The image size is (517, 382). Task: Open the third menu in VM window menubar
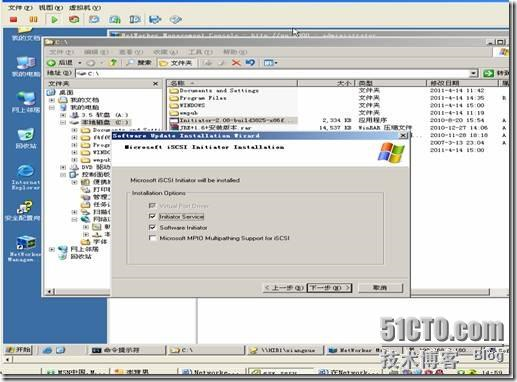click(x=85, y=7)
